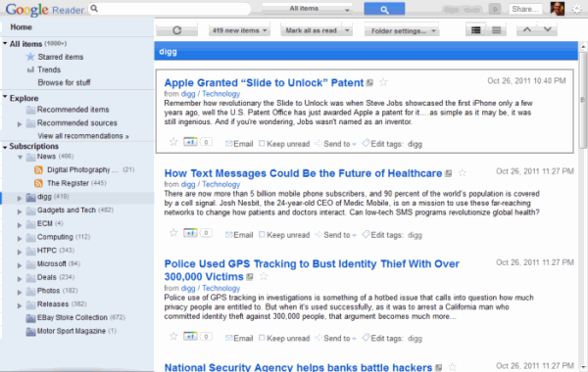
Task: Open Starred items
Action: [x=61, y=57]
